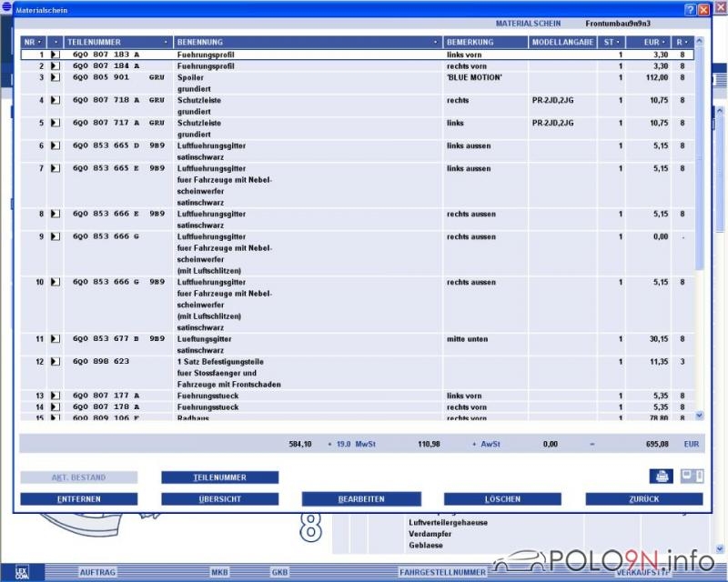Click the help question mark icon

690,8
